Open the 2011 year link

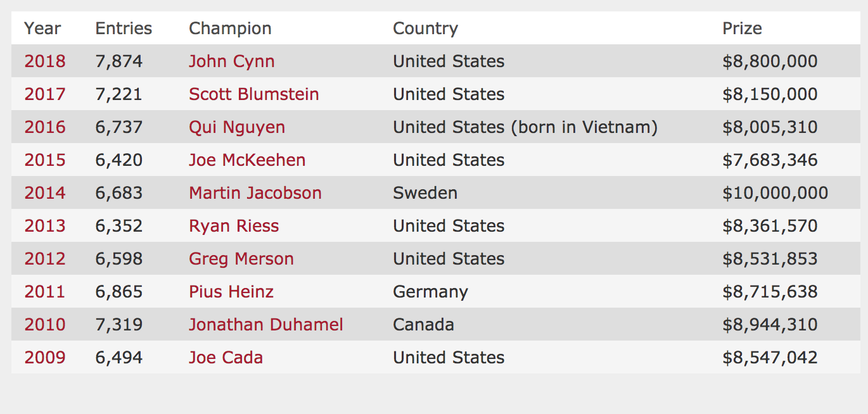pos(45,292)
